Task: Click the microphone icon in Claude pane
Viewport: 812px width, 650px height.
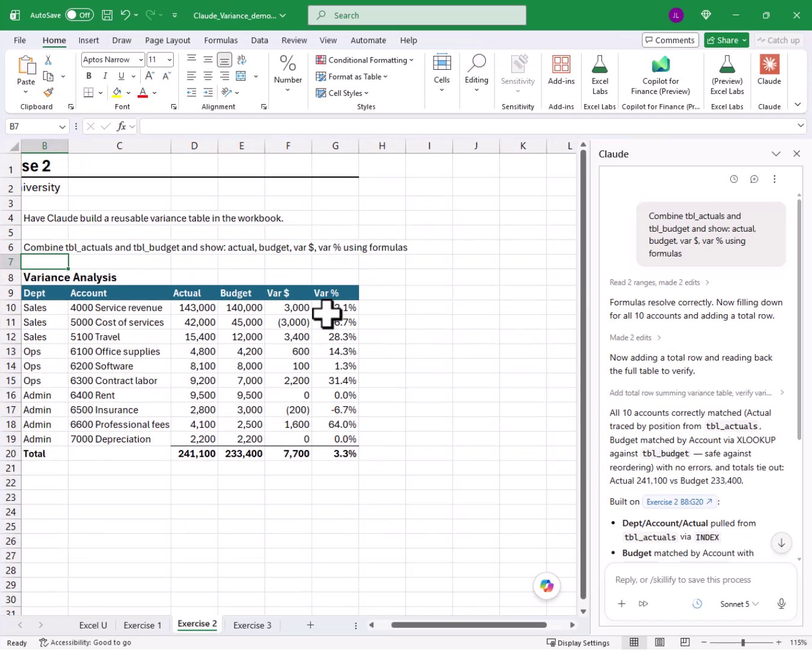Action: 781,604
